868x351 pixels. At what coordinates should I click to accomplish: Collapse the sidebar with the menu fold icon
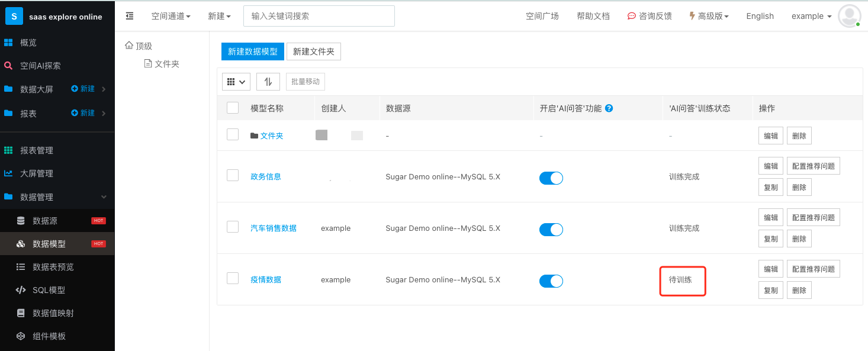click(x=130, y=16)
